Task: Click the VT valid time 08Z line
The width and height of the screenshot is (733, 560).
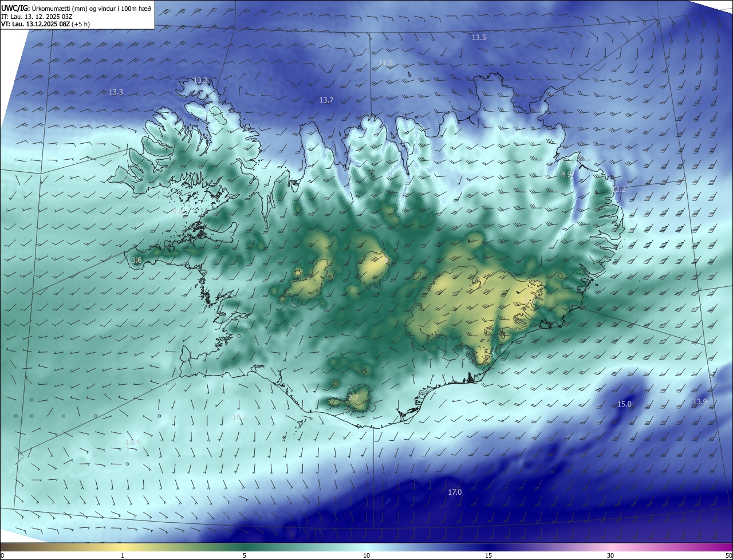Action: (x=45, y=24)
